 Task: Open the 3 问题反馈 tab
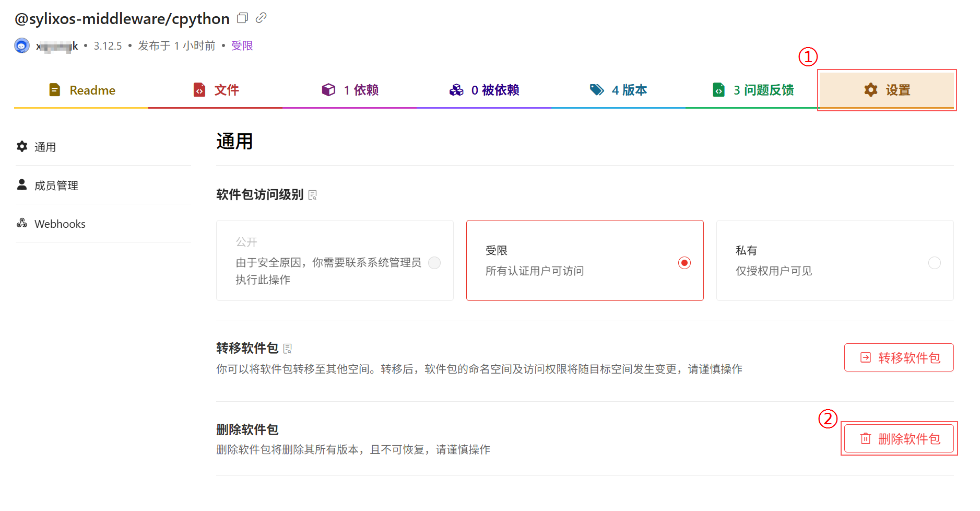point(753,90)
